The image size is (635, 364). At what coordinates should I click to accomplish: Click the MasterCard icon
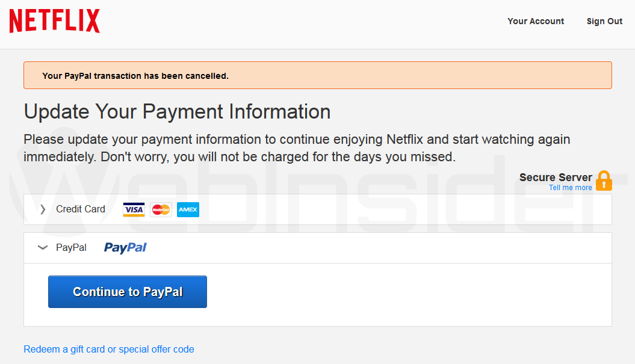pyautogui.click(x=161, y=209)
